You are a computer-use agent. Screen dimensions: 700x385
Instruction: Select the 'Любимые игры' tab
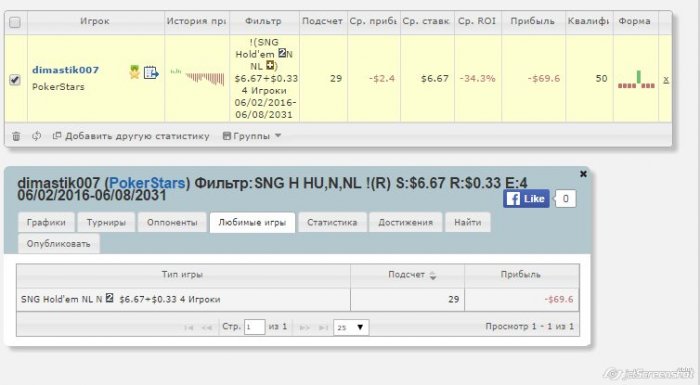(x=252, y=222)
